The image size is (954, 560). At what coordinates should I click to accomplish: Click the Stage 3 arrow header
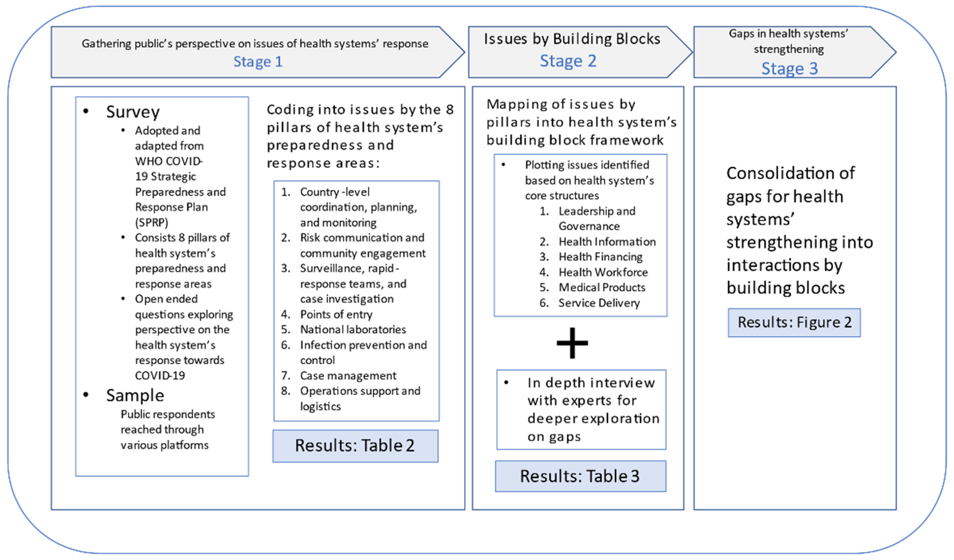tap(795, 52)
